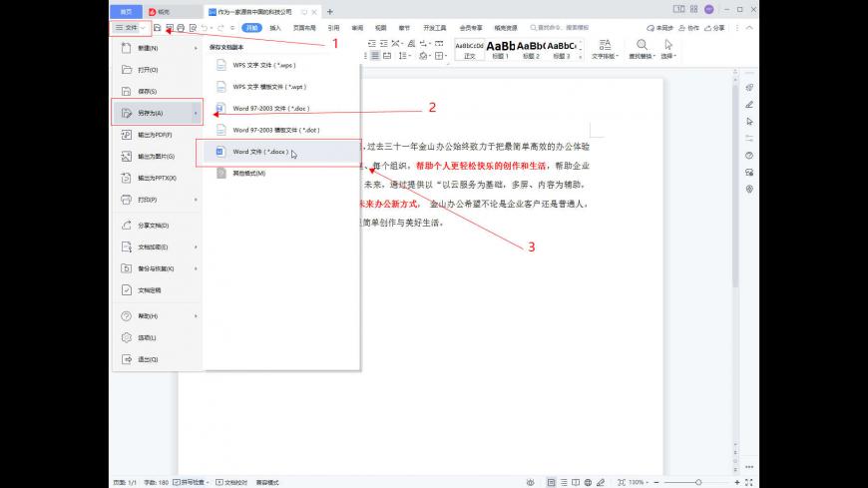Open the 文字排版 dropdown
The height and width of the screenshot is (488, 868).
pos(605,49)
